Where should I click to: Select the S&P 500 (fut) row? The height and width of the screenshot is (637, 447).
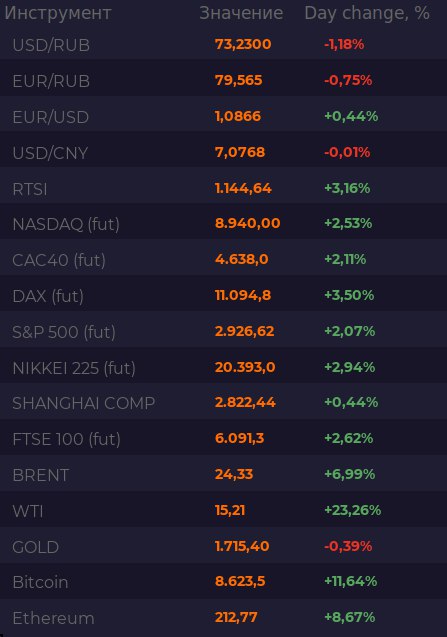click(224, 332)
